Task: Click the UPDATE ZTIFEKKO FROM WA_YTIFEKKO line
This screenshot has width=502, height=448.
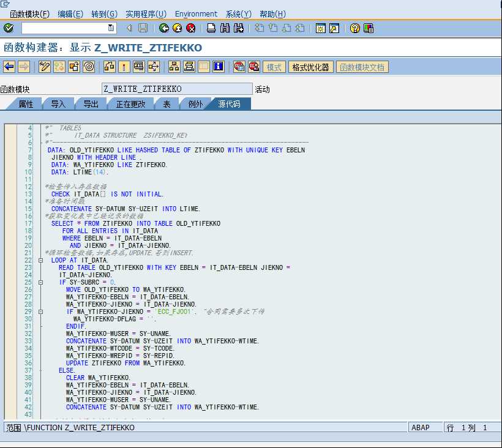Action: click(126, 363)
